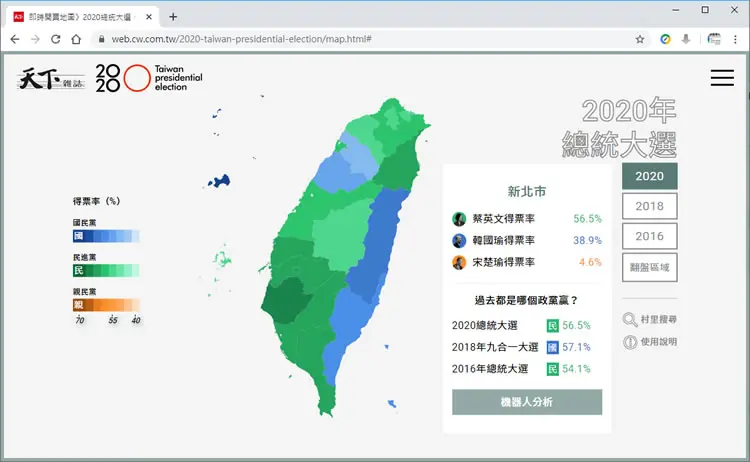This screenshot has width=750, height=462.
Task: Click the 天下雜誌 logo
Action: pos(51,78)
